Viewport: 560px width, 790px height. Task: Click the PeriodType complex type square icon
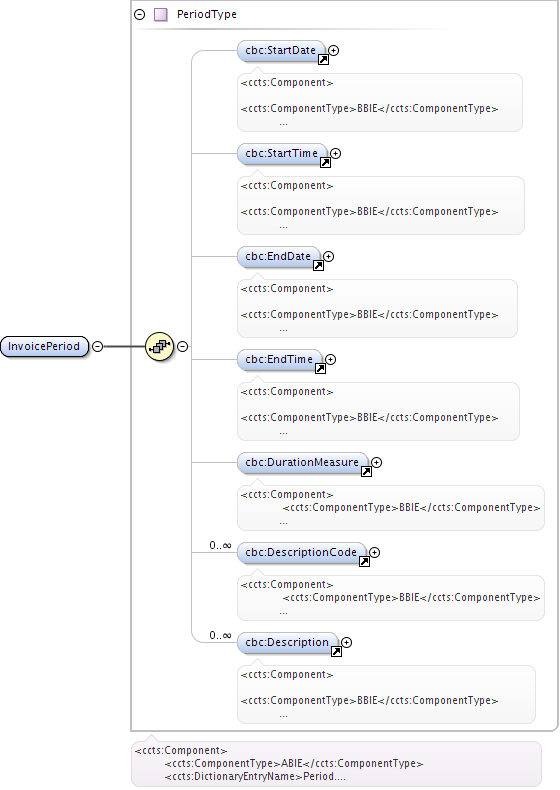click(x=161, y=15)
